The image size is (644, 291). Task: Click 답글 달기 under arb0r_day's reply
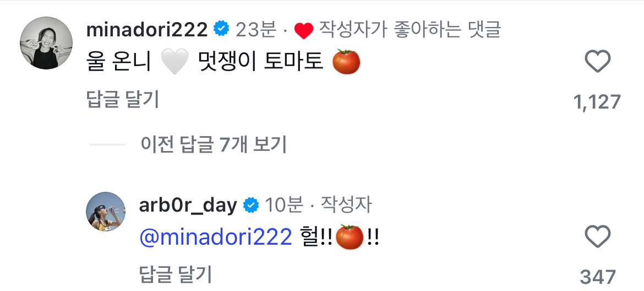[176, 275]
